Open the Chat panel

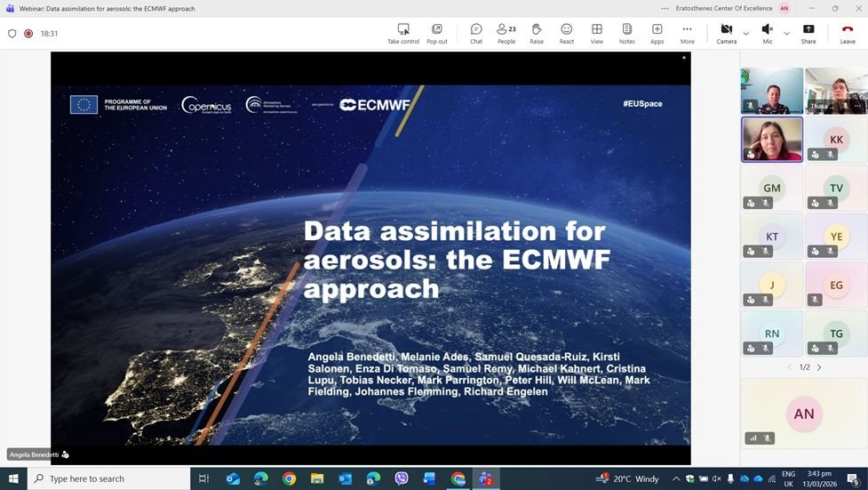476,33
